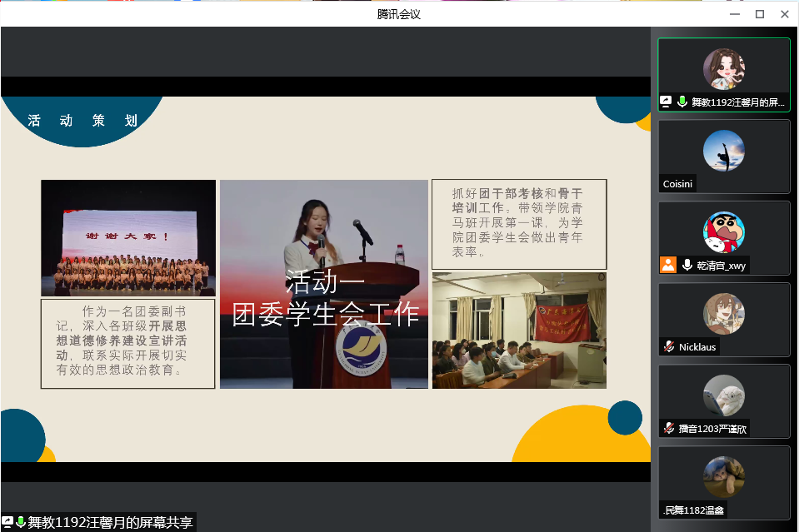This screenshot has height=532, width=799.
Task: Click the screen-share icon on 舞教1192 participant tile
Action: [x=667, y=102]
